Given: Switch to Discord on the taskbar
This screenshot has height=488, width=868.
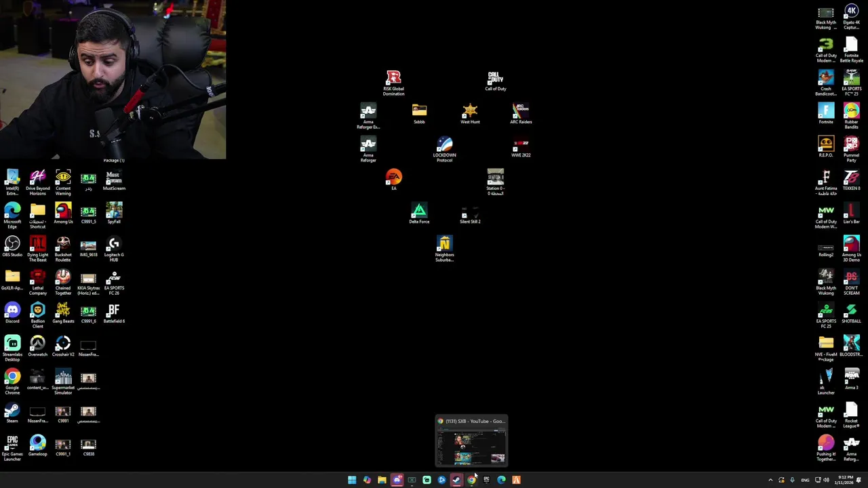Looking at the screenshot, I should [397, 480].
